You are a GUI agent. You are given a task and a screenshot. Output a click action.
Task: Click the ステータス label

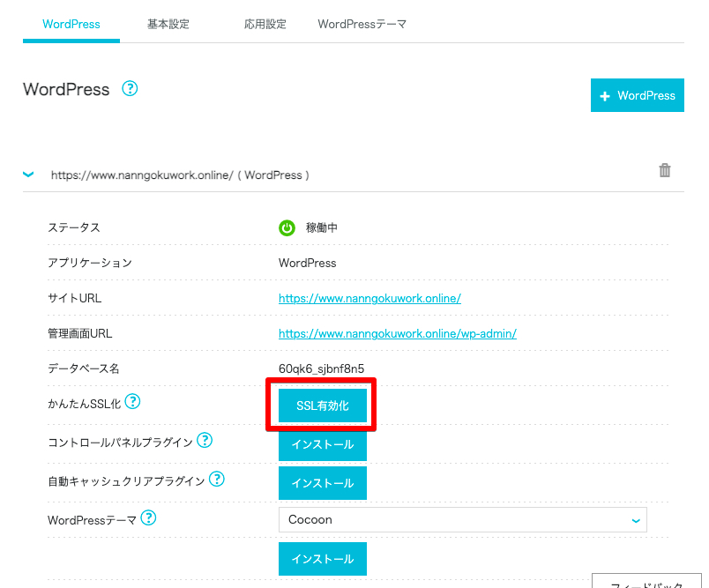(74, 227)
